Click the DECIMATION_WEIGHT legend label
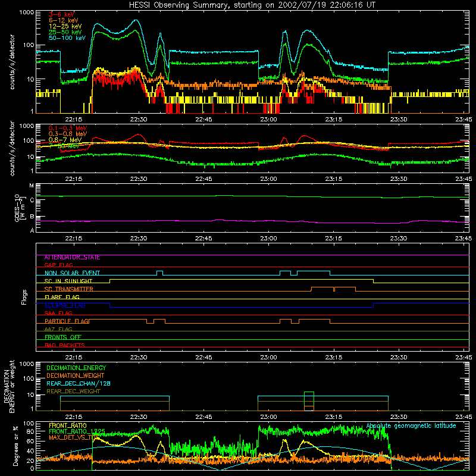This screenshot has width=476, height=476. [x=76, y=376]
